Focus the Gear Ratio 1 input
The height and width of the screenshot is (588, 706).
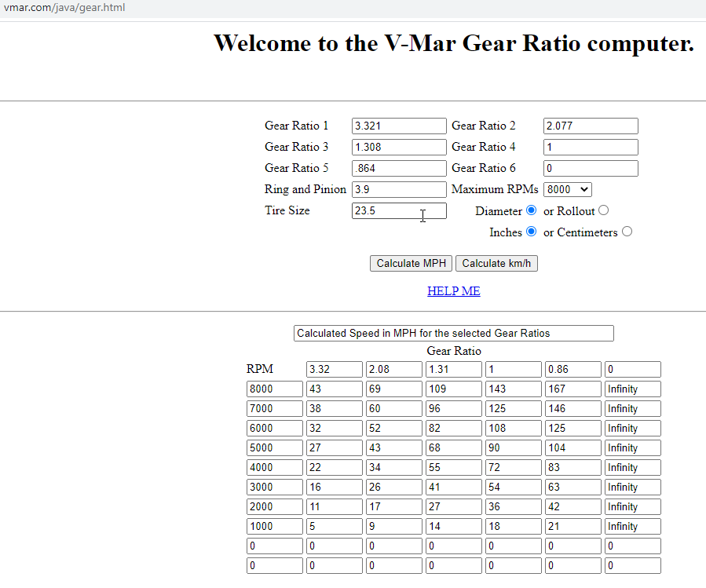tap(399, 126)
